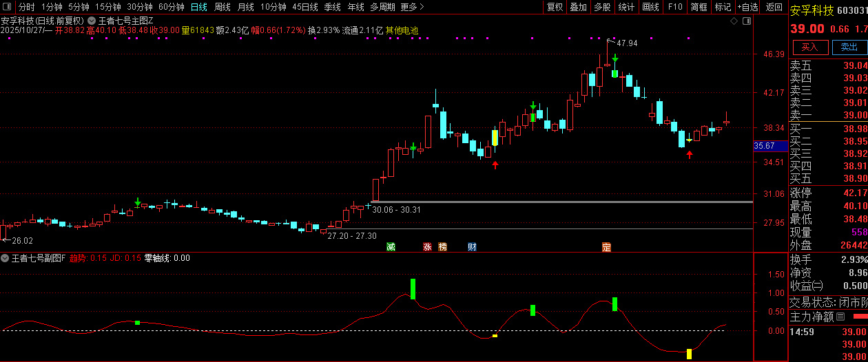This screenshot has height=362, width=868.
Task: Toggle the left sidebar panel icon
Action: [6, 7]
